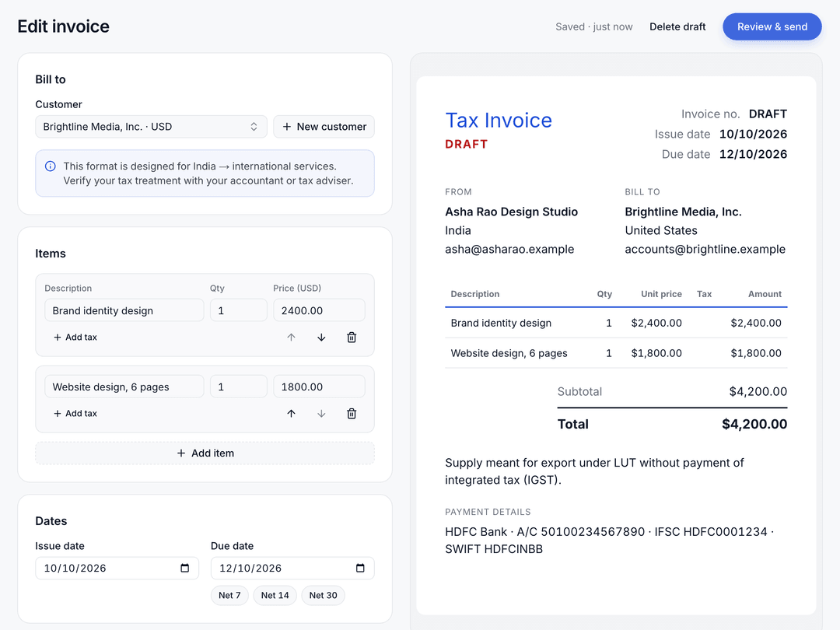Select the Net 30 payment term
This screenshot has height=630, width=840.
(323, 595)
